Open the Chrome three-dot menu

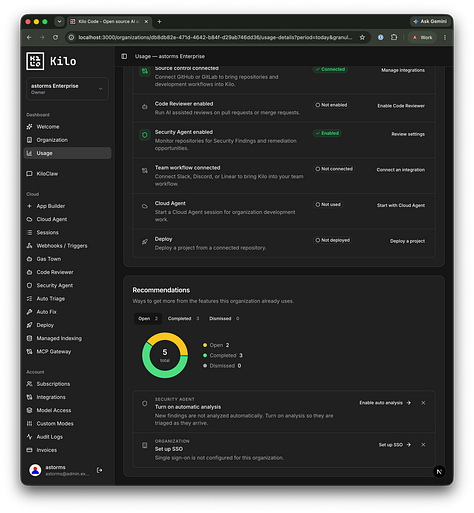point(445,38)
